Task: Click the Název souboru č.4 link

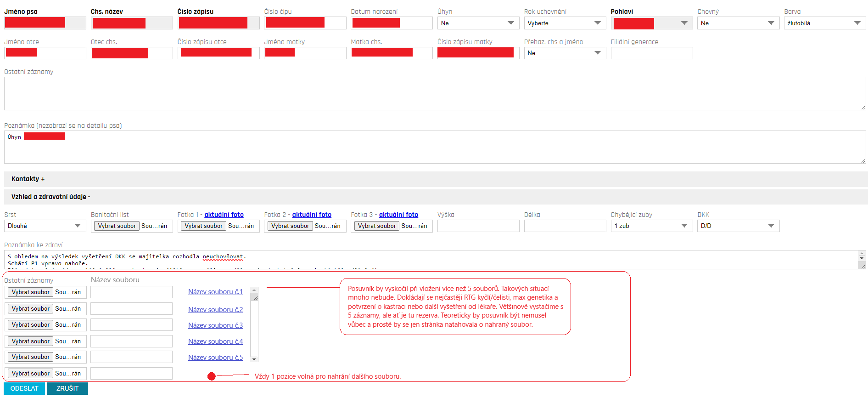Action: (215, 341)
